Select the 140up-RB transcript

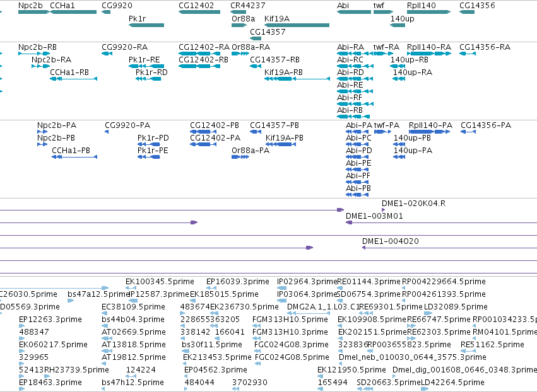click(398, 66)
